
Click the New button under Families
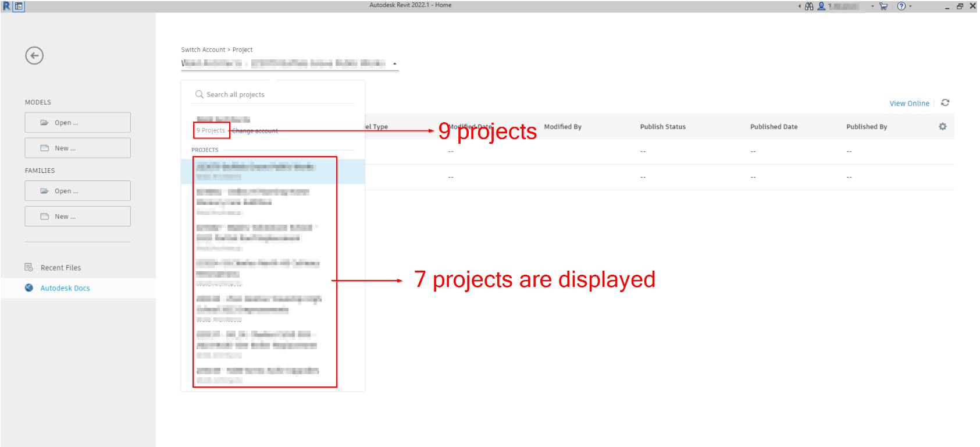point(77,217)
